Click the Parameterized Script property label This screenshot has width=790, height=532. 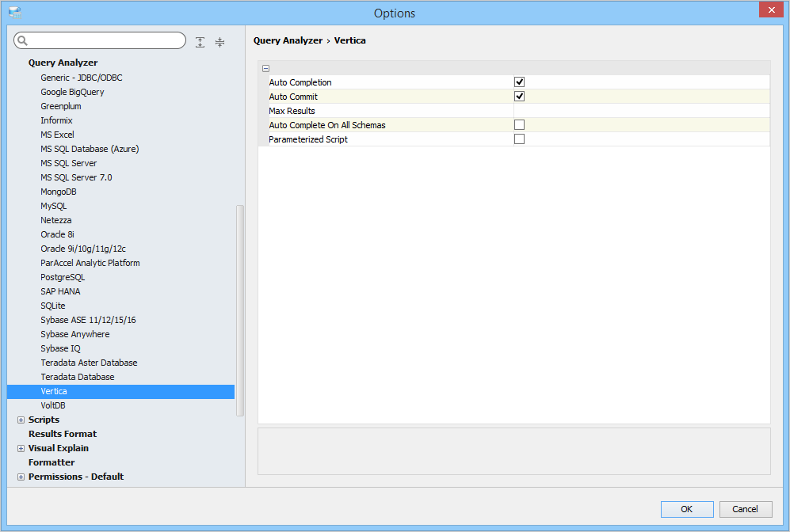pos(308,139)
